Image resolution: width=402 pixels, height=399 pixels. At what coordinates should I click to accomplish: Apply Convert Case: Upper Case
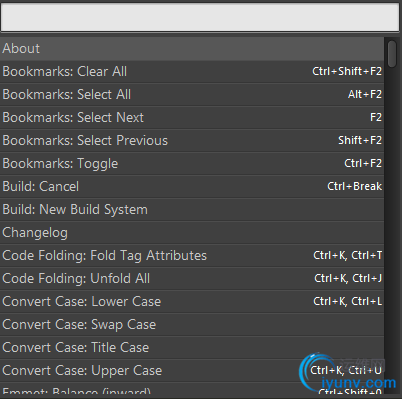[x=192, y=371]
